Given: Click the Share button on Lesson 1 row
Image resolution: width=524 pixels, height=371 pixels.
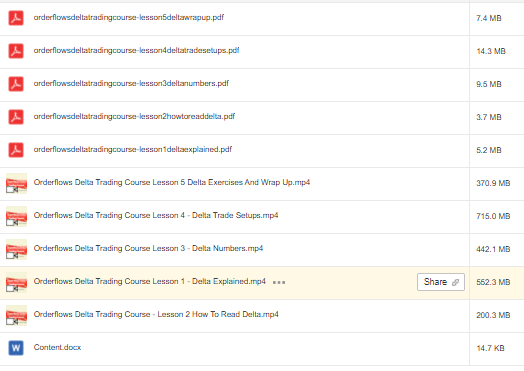Looking at the screenshot, I should click(x=441, y=282).
